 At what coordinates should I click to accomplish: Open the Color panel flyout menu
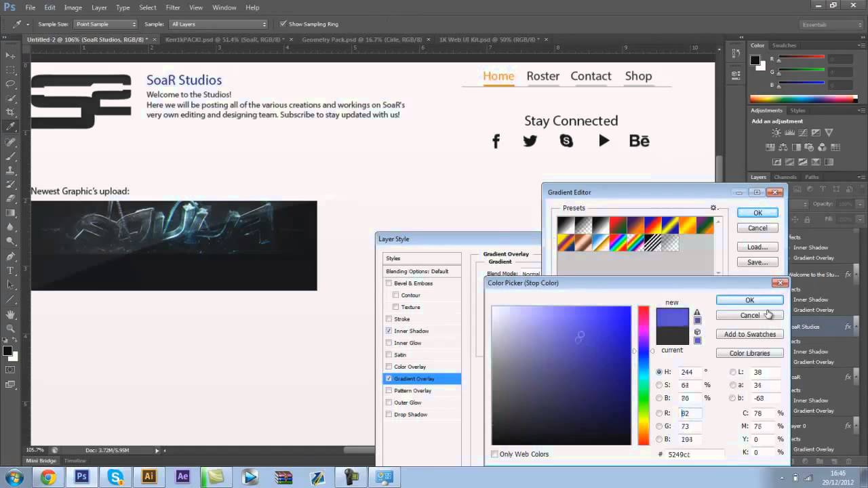pos(860,45)
